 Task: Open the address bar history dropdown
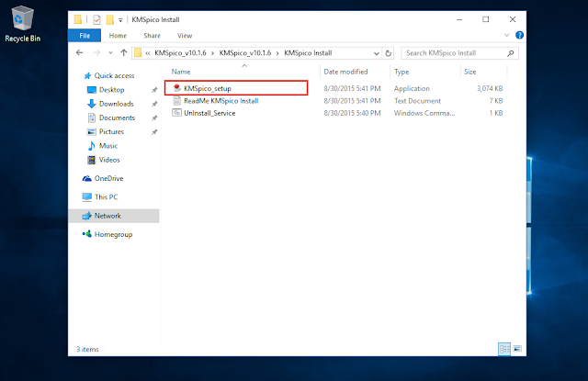[x=376, y=53]
